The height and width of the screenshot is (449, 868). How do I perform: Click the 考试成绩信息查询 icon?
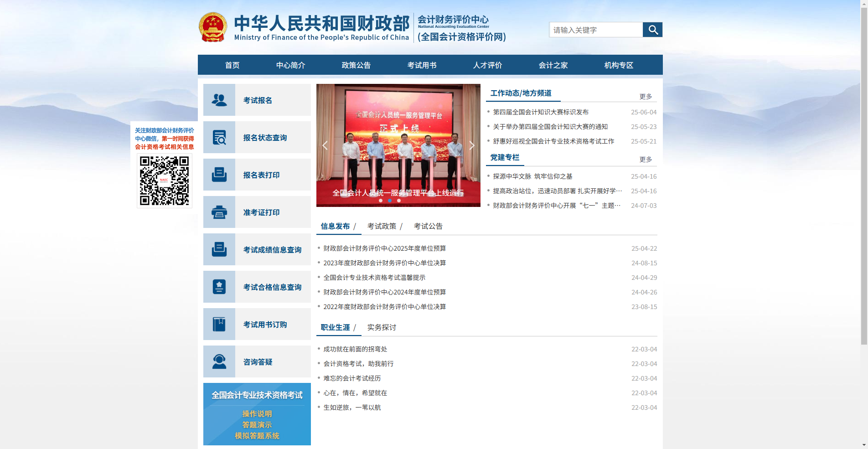tap(219, 249)
